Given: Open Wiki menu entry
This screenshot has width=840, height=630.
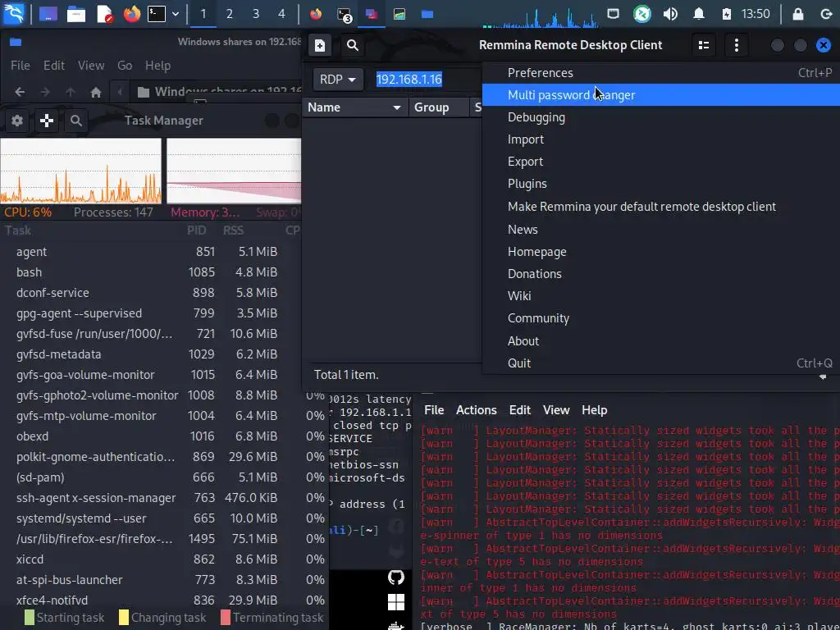Looking at the screenshot, I should (661, 296).
